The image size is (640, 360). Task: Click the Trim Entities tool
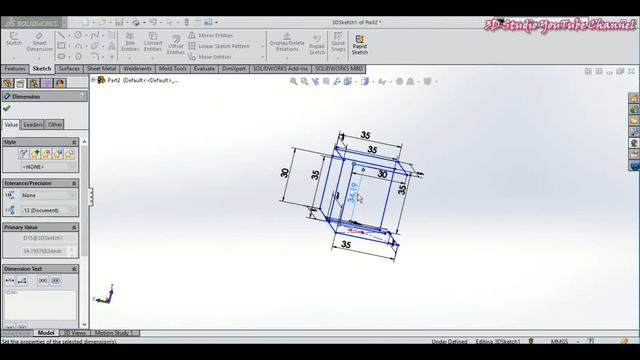click(x=130, y=42)
